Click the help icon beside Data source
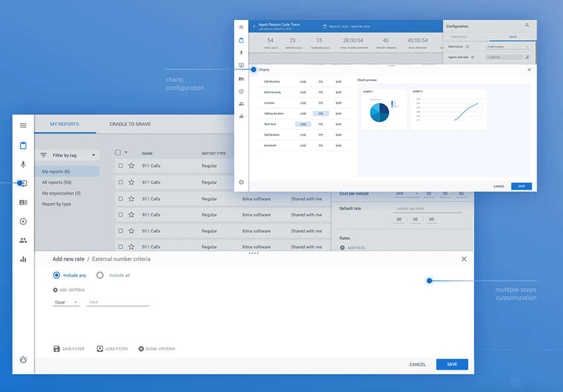The image size is (563, 392). [467, 47]
